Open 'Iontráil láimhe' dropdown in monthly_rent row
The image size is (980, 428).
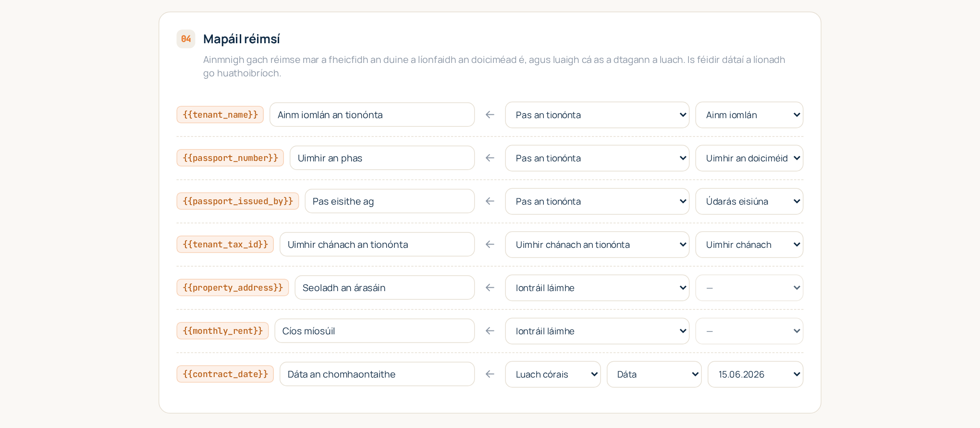coord(597,331)
